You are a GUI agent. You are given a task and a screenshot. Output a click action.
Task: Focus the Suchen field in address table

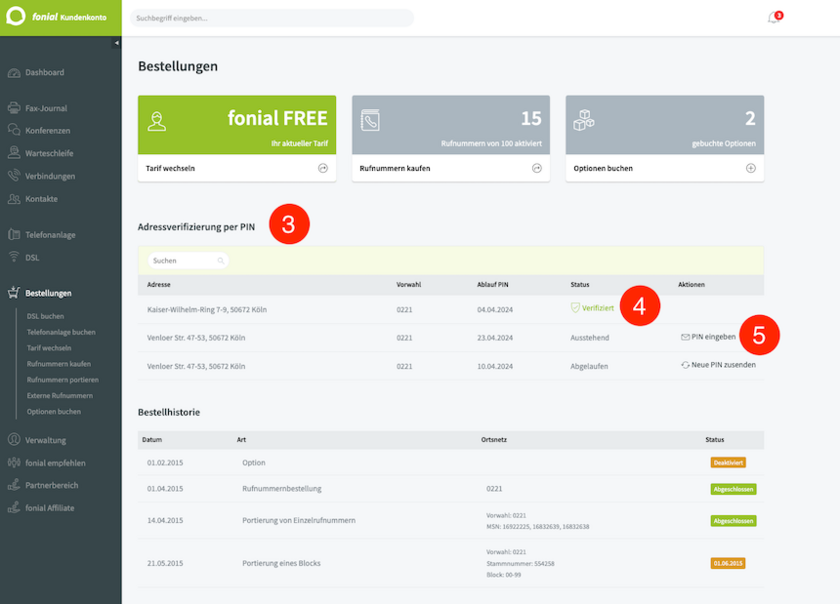188,261
